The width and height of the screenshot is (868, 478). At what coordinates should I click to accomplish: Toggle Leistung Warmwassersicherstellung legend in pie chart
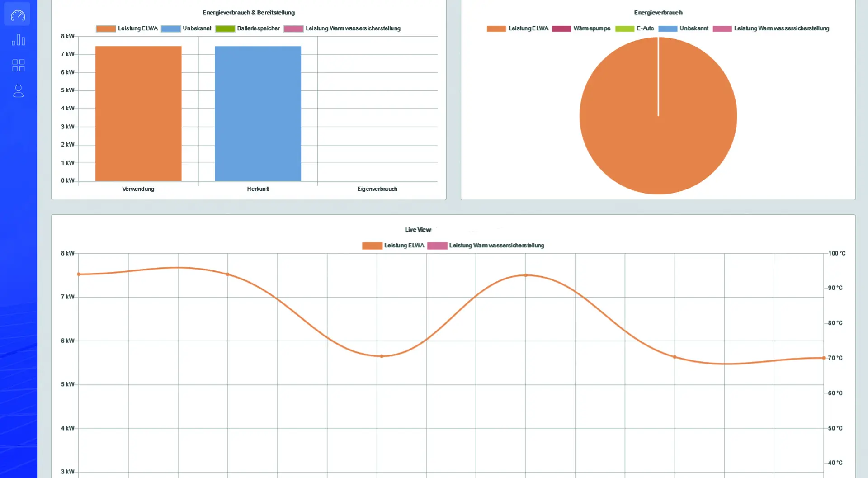click(771, 28)
